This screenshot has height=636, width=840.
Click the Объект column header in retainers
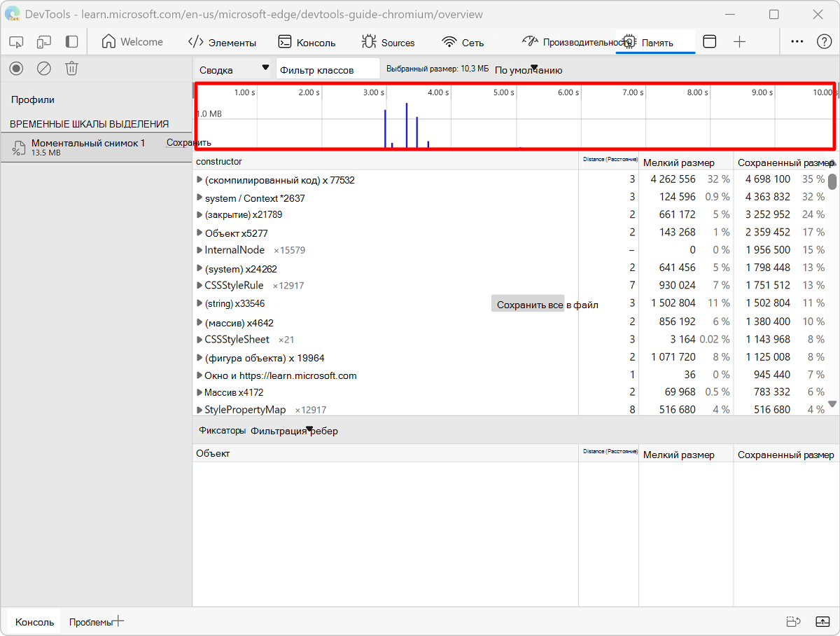[x=385, y=453]
